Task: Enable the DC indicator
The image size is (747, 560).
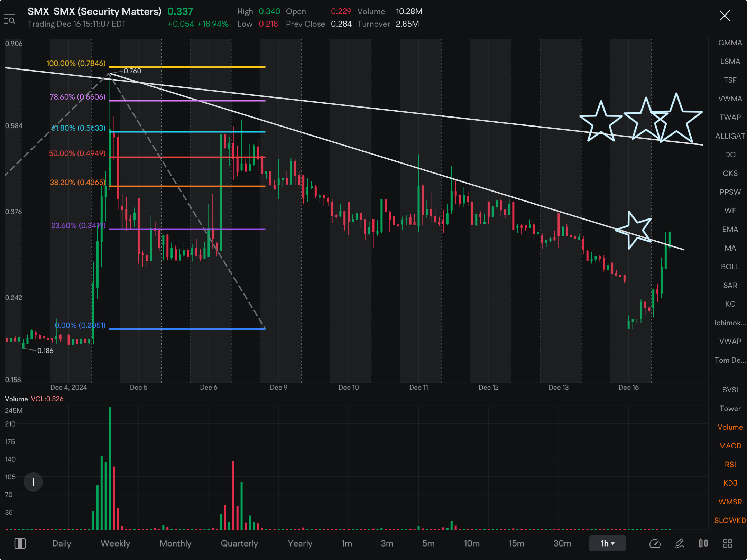Action: [730, 155]
